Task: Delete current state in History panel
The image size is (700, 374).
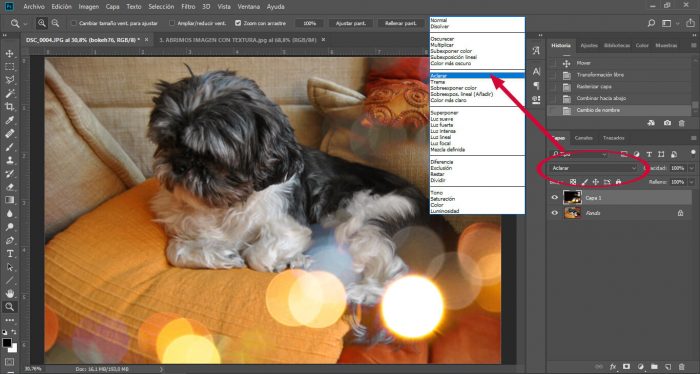Action: tap(682, 123)
